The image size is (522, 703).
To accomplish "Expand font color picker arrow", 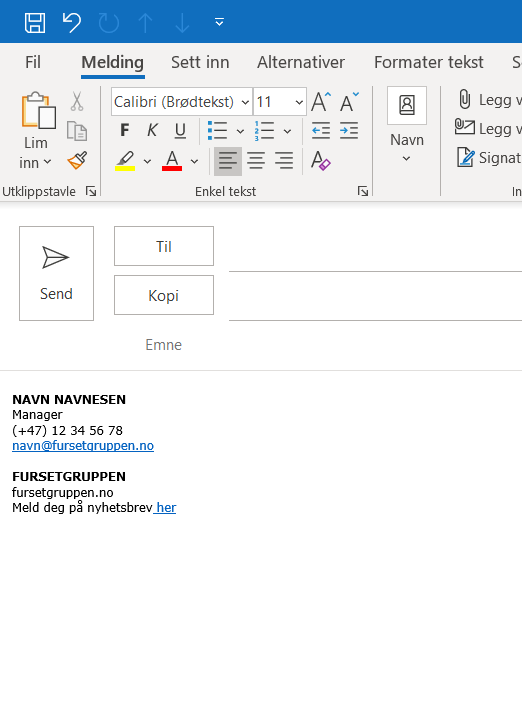I will pos(194,161).
